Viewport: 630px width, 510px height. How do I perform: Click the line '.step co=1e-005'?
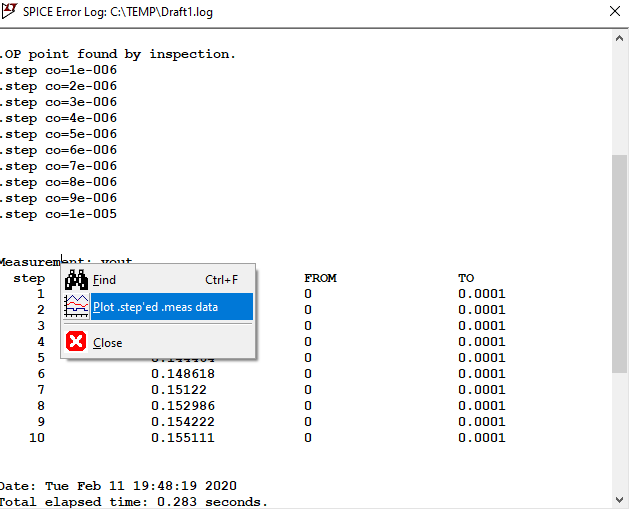tap(59, 214)
